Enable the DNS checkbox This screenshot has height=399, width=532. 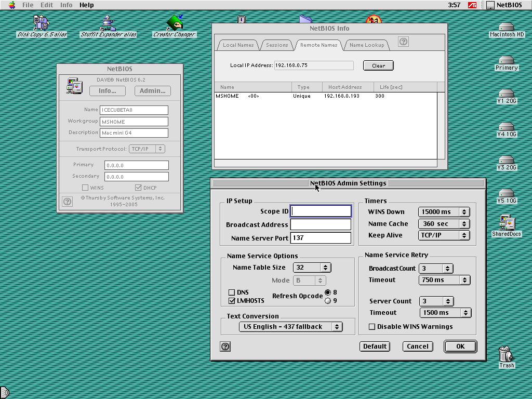[x=232, y=292]
